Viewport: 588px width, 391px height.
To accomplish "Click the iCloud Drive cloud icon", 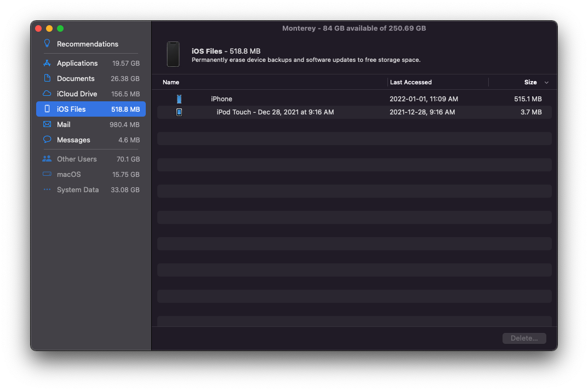I will (x=47, y=93).
